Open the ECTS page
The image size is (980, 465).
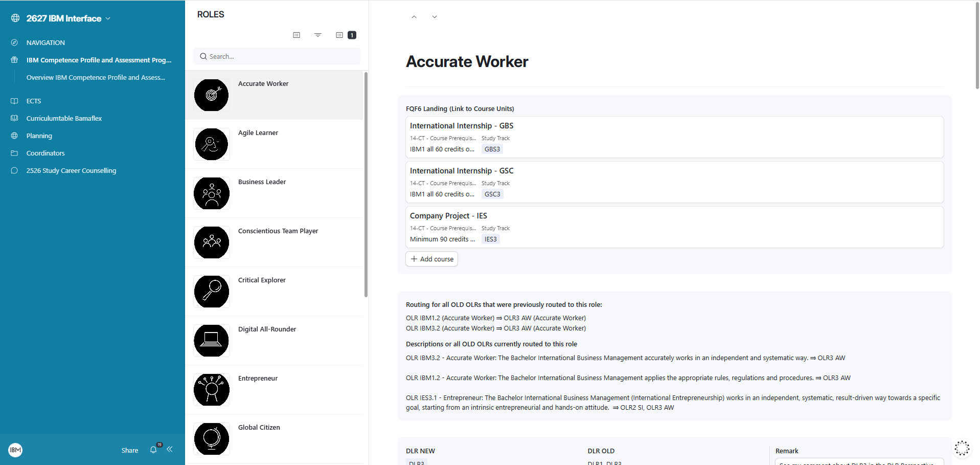(x=34, y=101)
